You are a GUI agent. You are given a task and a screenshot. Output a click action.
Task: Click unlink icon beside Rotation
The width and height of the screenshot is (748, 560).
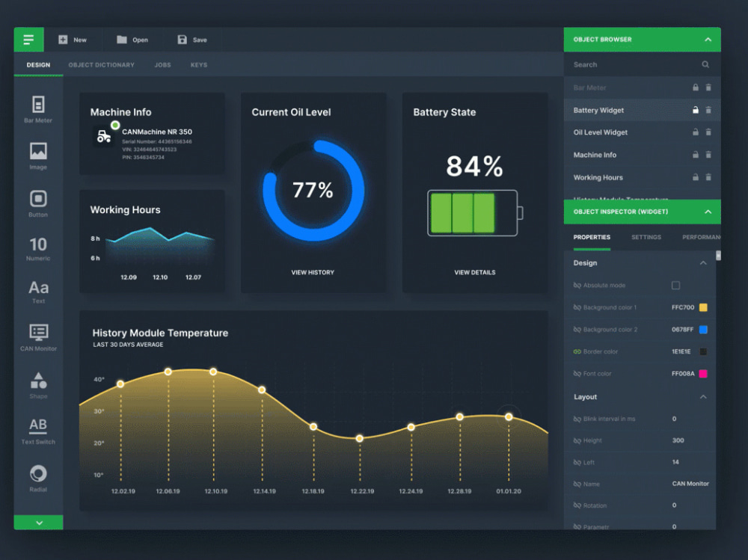point(577,505)
